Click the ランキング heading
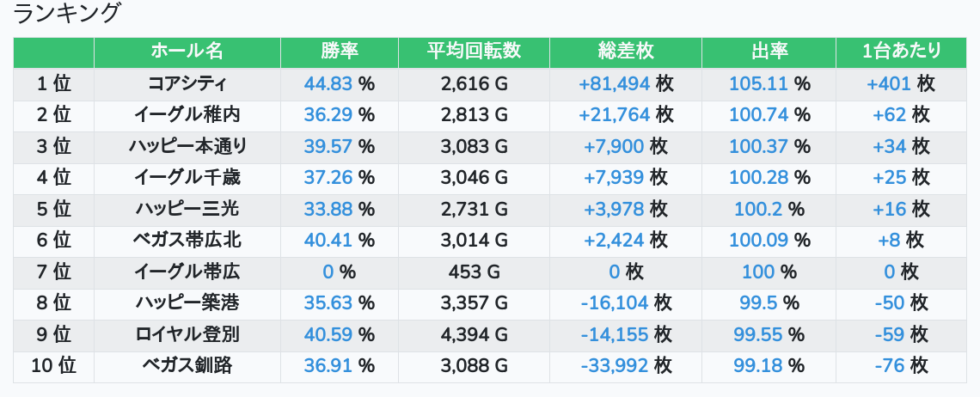The image size is (980, 397). click(65, 14)
